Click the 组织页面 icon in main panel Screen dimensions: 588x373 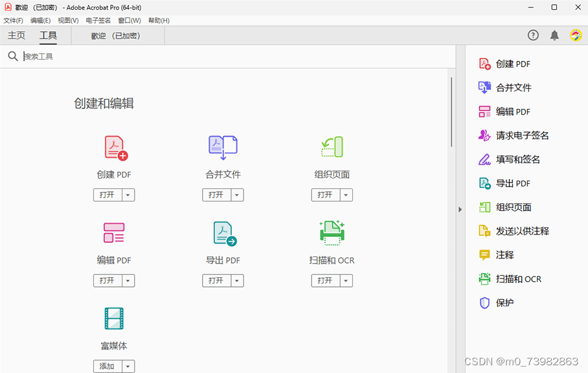point(332,147)
